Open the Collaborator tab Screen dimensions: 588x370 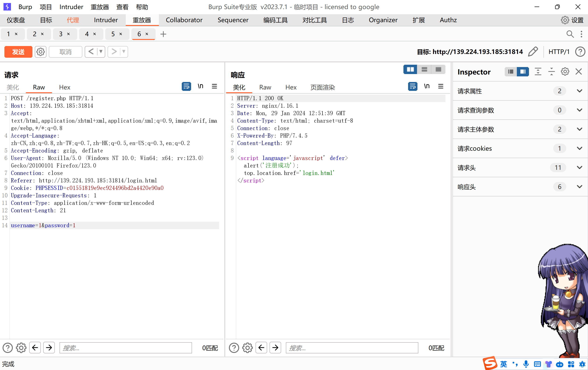[x=184, y=20]
